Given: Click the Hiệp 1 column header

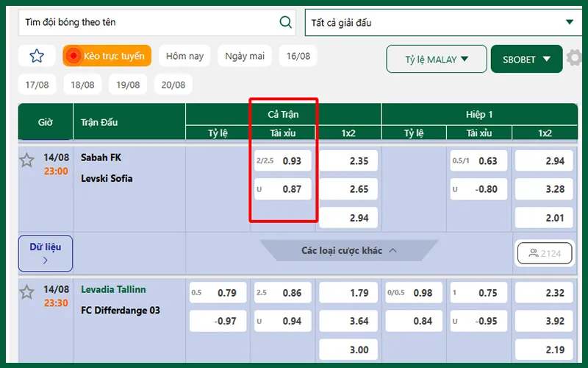Looking at the screenshot, I should click(479, 114).
